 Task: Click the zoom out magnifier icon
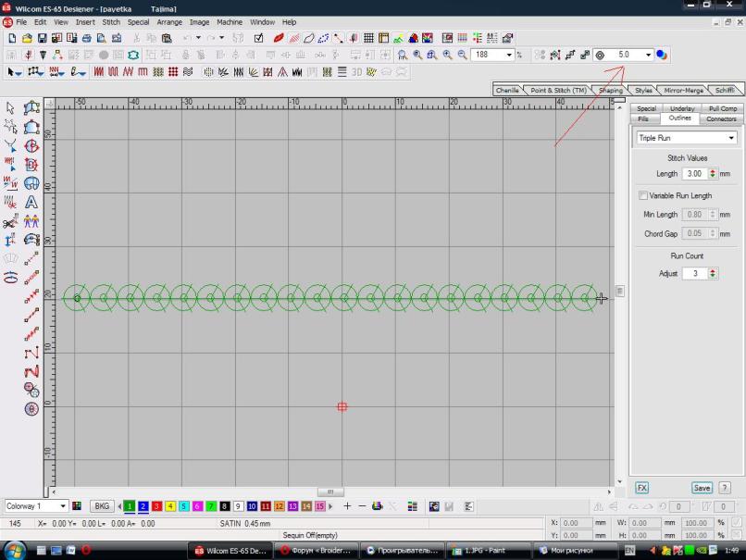point(462,55)
